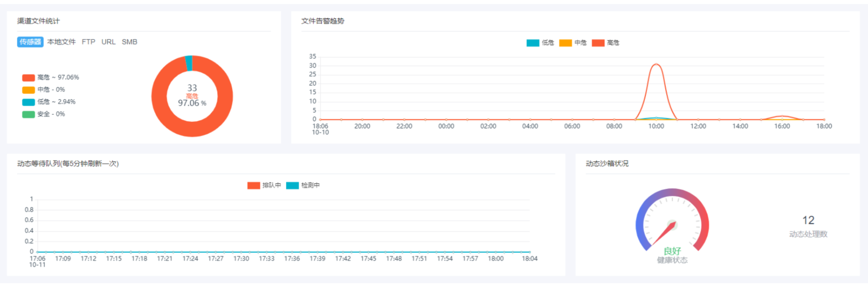Toggle 中危 - 0% legend entry
Screen dimensions: 868x285
(x=44, y=90)
